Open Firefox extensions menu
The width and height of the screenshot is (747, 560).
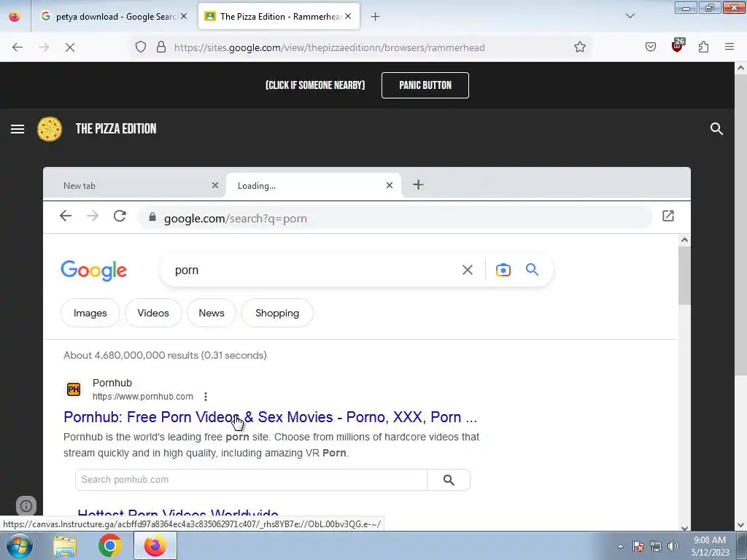click(x=704, y=47)
